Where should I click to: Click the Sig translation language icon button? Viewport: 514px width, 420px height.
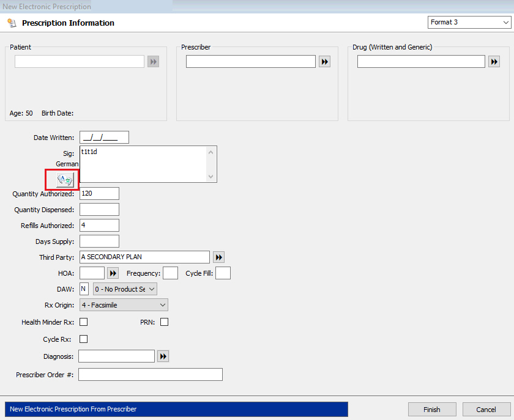click(64, 179)
